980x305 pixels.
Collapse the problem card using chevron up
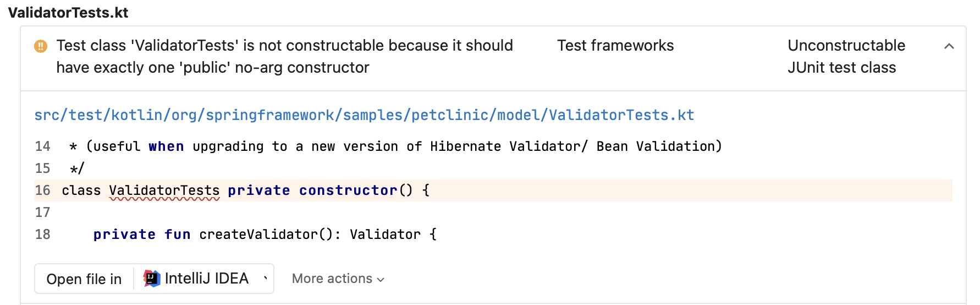pyautogui.click(x=949, y=46)
